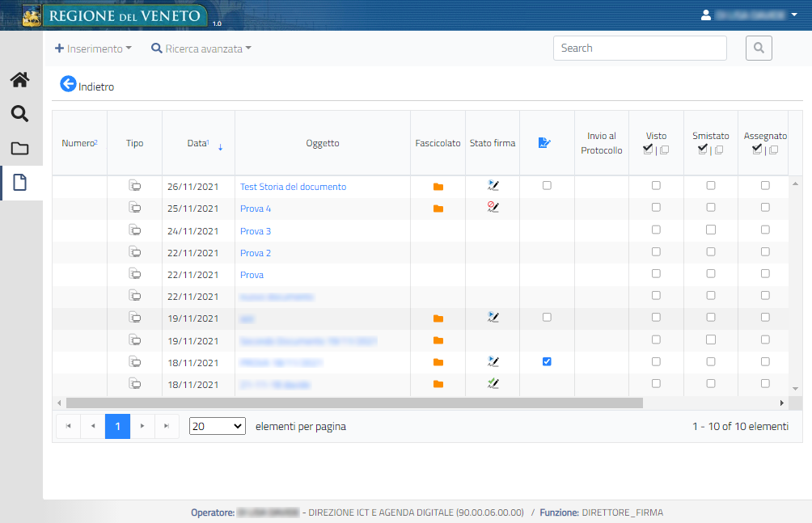Check signature checkbox in Test Storia del documento row
Screen dimensions: 812x523
click(x=547, y=185)
